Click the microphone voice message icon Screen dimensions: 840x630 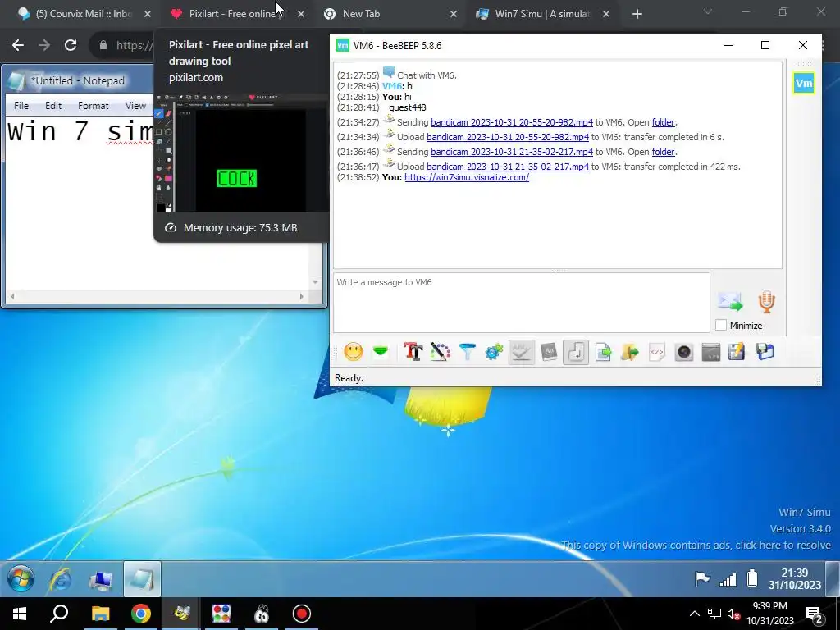pos(767,302)
